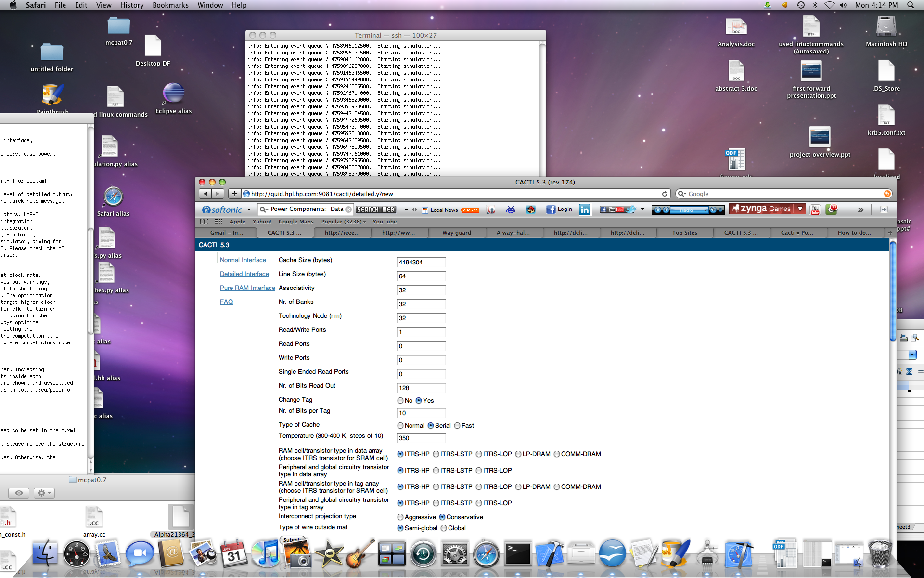Switch to the Top Sites tab
This screenshot has width=924, height=578.
click(684, 232)
